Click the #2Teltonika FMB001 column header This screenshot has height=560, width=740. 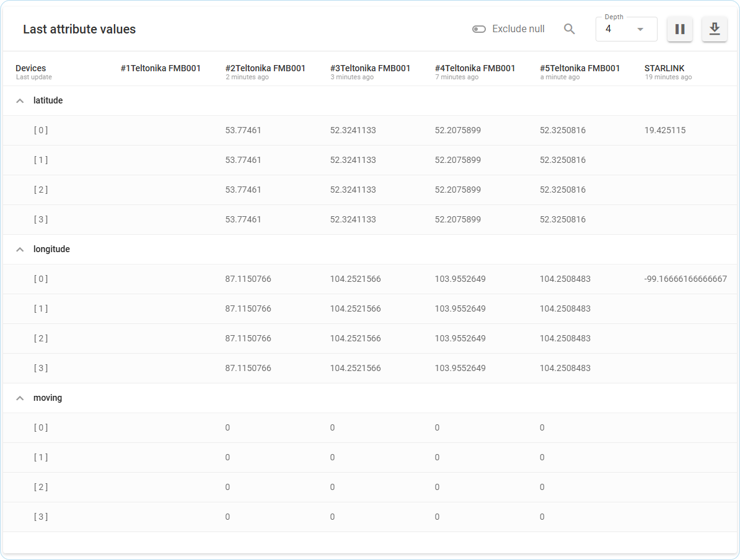(265, 69)
